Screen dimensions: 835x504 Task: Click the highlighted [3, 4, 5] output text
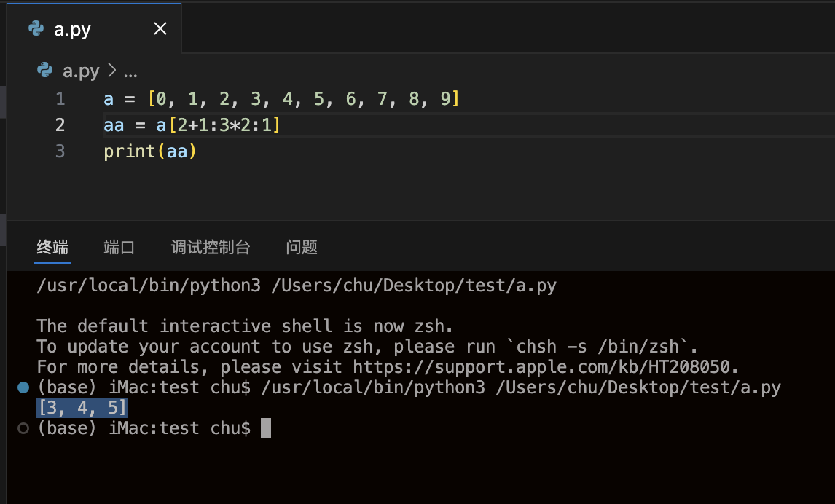point(81,407)
